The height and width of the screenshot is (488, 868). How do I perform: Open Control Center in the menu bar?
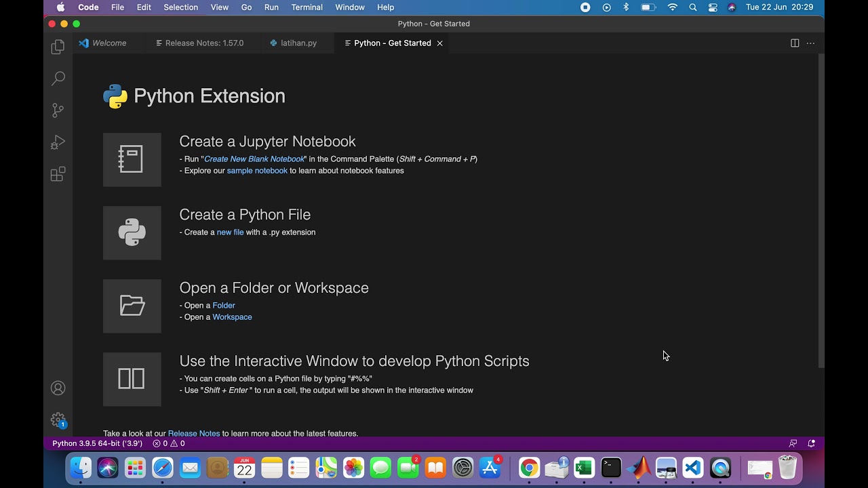(x=713, y=7)
